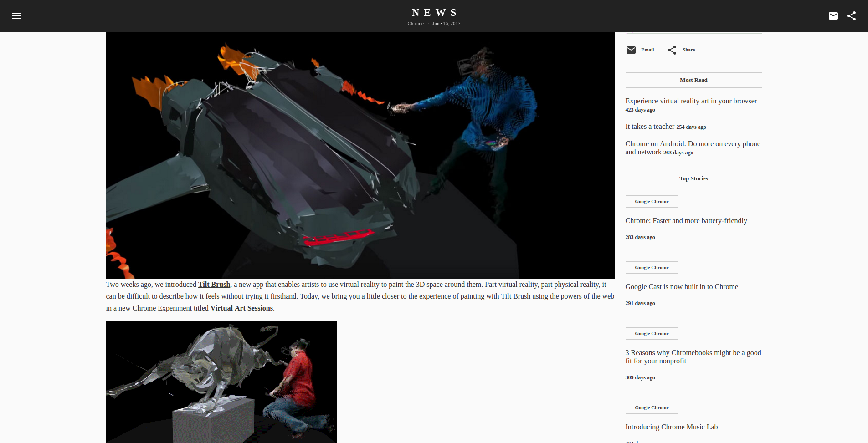Open 'Introducing Chrome Music Lab' story
Viewport: 868px width, 443px height.
click(x=672, y=427)
